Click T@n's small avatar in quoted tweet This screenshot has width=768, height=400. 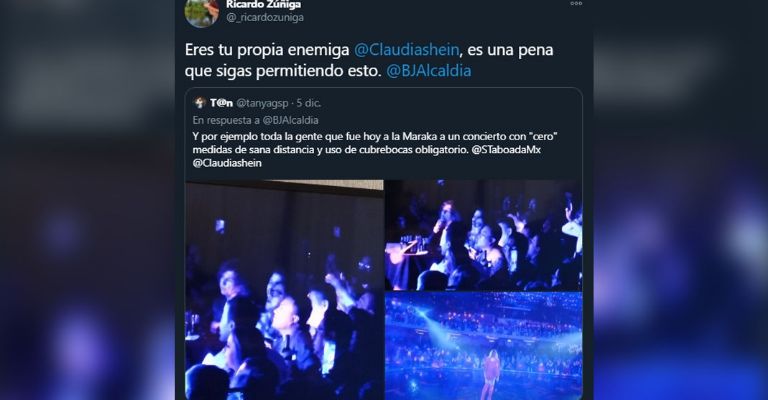click(x=200, y=103)
